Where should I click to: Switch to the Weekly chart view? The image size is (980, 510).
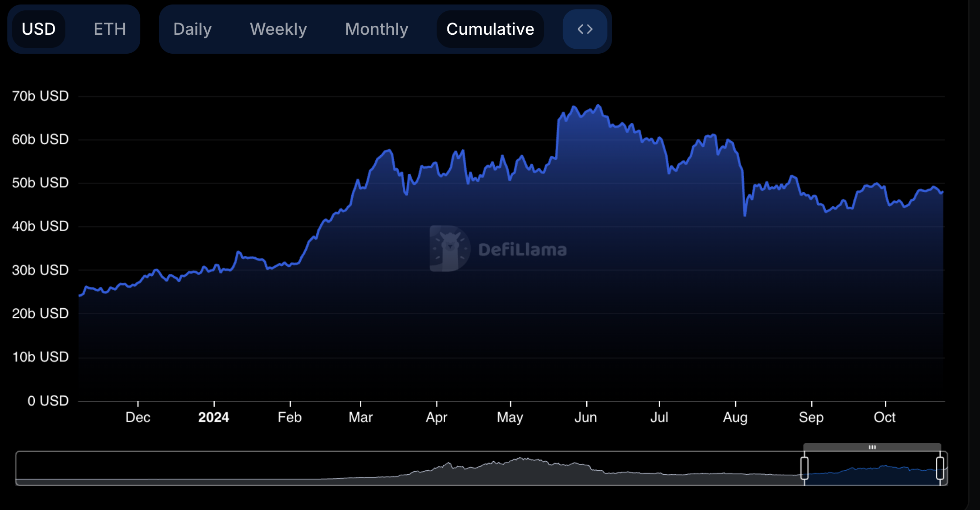click(x=278, y=29)
